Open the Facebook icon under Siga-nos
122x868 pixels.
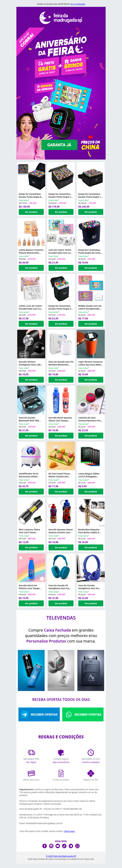click(45, 846)
